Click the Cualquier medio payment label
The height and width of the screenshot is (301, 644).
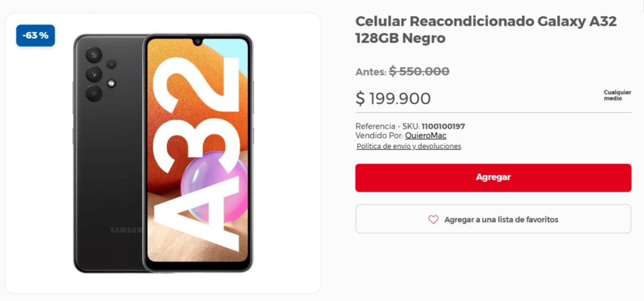618,96
